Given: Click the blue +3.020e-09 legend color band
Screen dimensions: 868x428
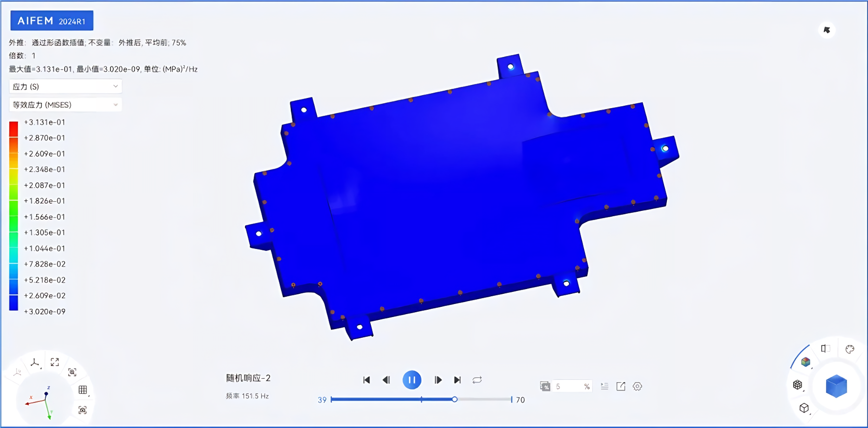Looking at the screenshot, I should [x=14, y=303].
